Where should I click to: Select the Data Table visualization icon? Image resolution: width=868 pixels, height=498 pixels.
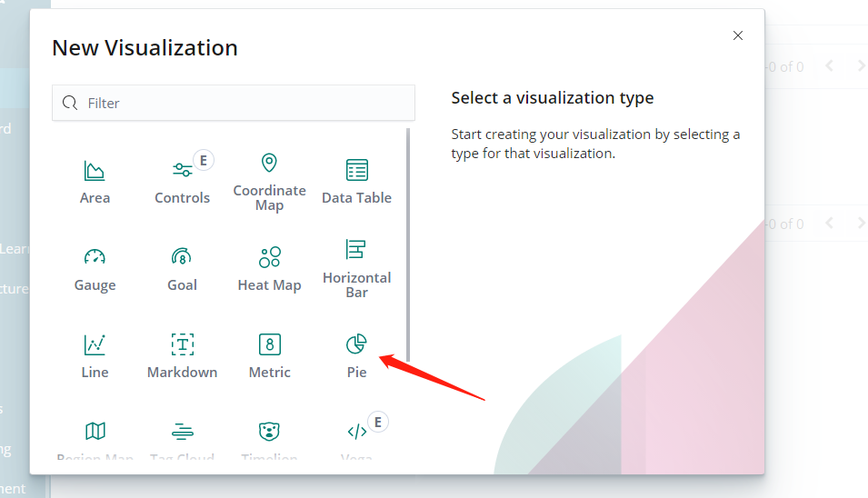pyautogui.click(x=357, y=170)
